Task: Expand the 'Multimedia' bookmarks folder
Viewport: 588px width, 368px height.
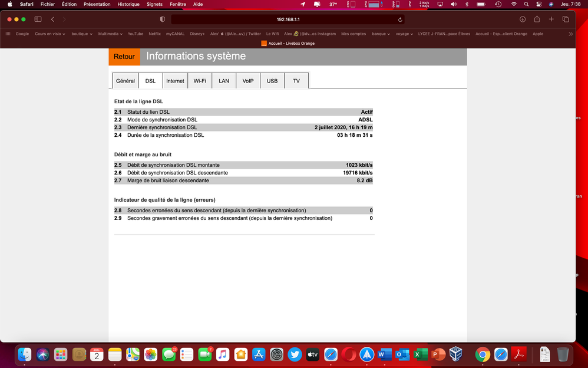Action: (x=111, y=34)
